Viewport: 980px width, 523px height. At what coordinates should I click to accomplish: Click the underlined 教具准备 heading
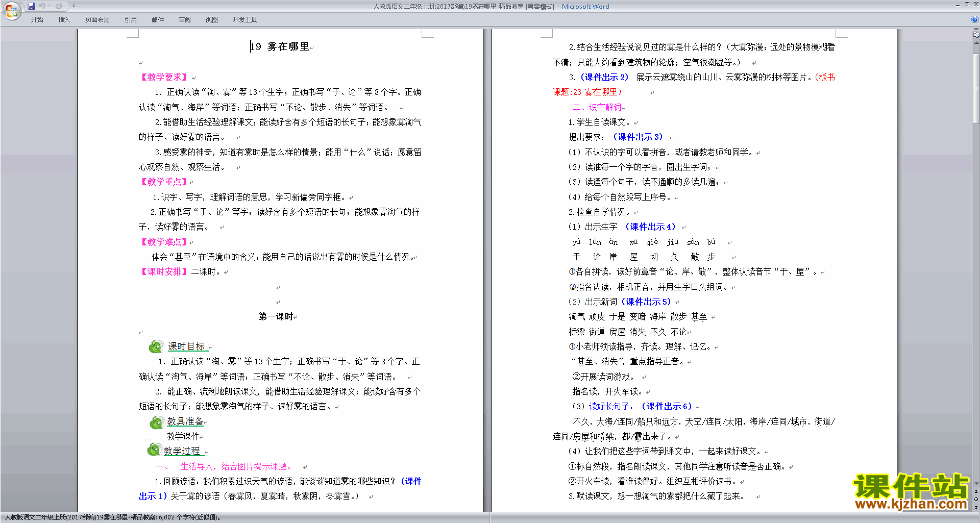pos(185,422)
